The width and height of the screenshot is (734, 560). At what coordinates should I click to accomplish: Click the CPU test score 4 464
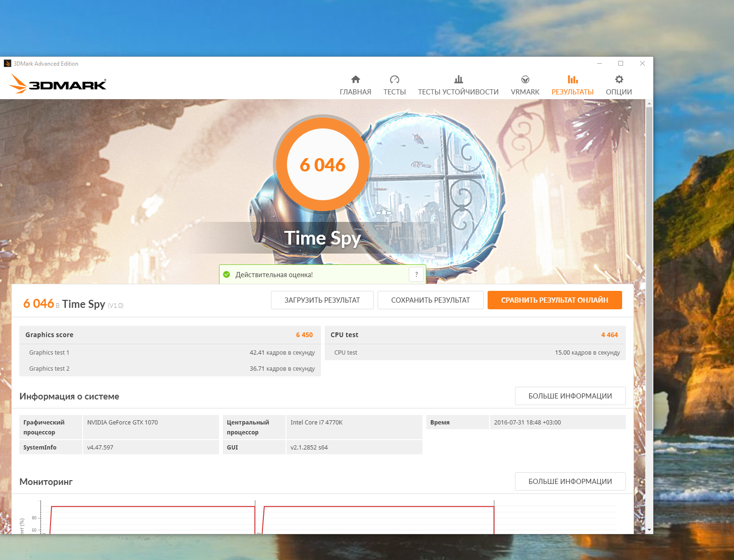coord(609,335)
